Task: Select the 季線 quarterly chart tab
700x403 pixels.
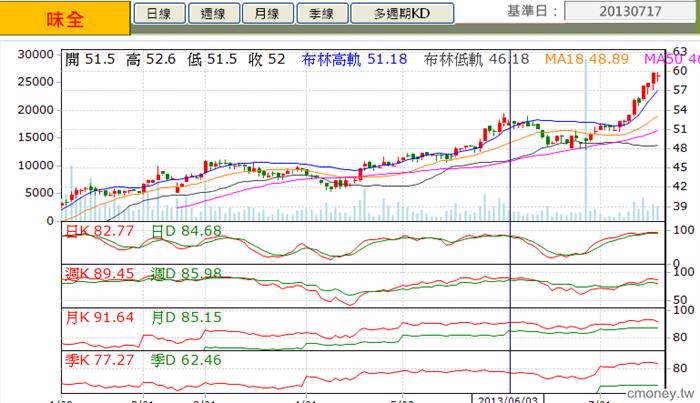Action: (x=322, y=13)
